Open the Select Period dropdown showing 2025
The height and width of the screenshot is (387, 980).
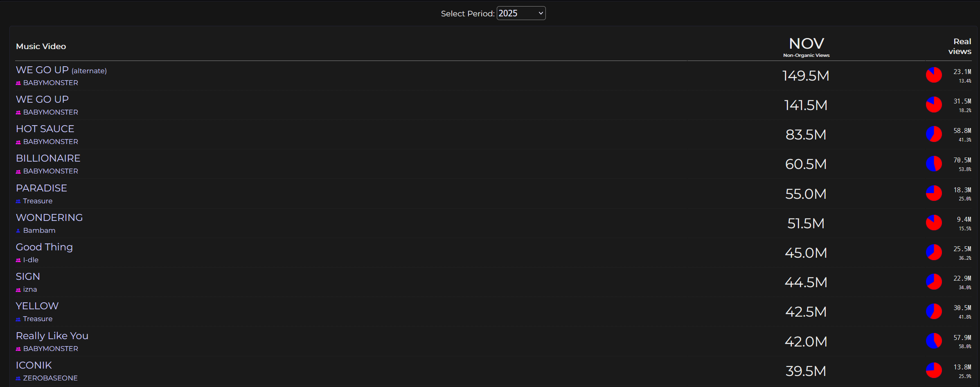521,13
